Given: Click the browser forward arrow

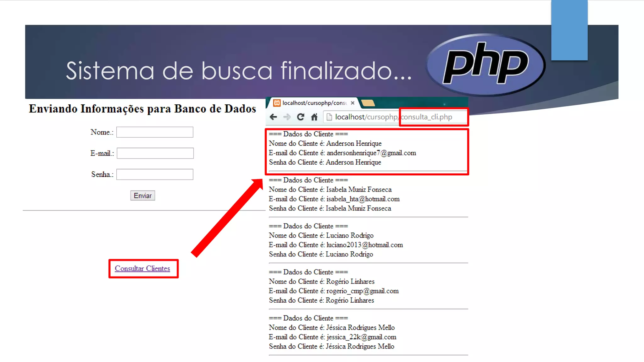Looking at the screenshot, I should tap(287, 117).
